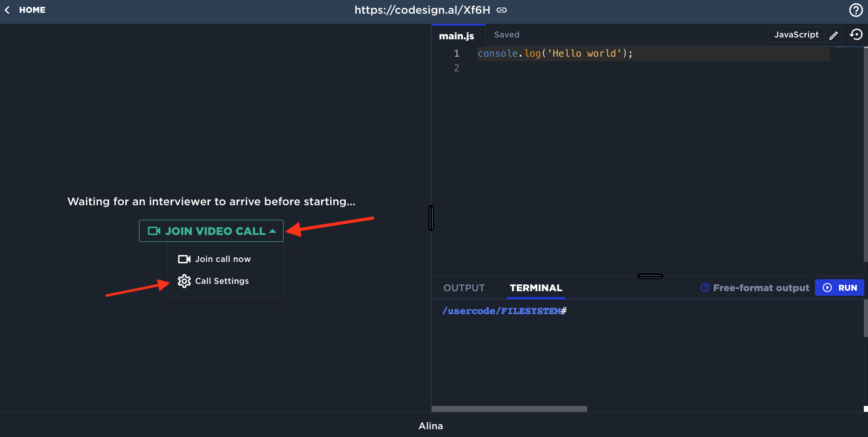The width and height of the screenshot is (868, 437).
Task: Click the camera icon beside Join call now
Action: pos(184,259)
